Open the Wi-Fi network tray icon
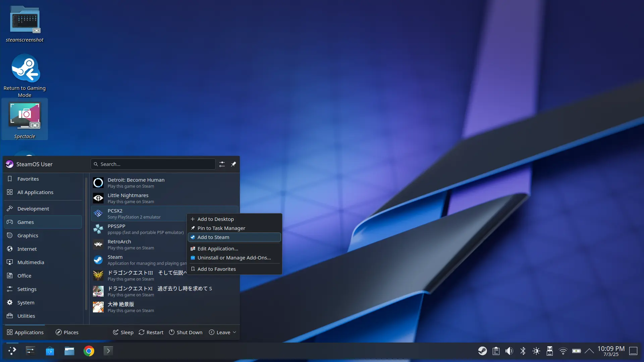 tap(563, 351)
